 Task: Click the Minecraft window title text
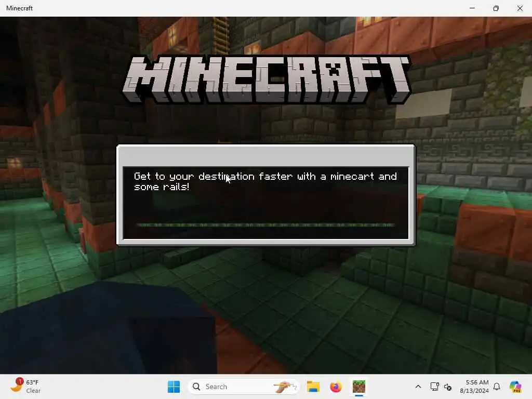19,8
